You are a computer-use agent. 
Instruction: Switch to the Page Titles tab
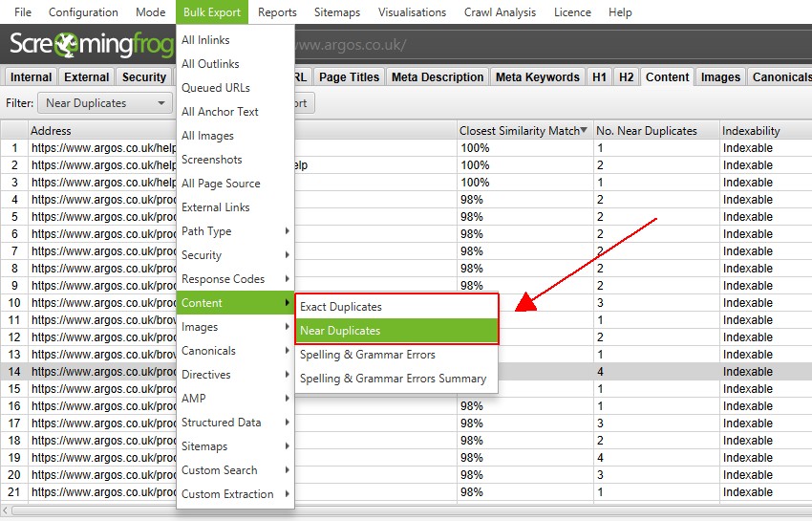(x=349, y=76)
